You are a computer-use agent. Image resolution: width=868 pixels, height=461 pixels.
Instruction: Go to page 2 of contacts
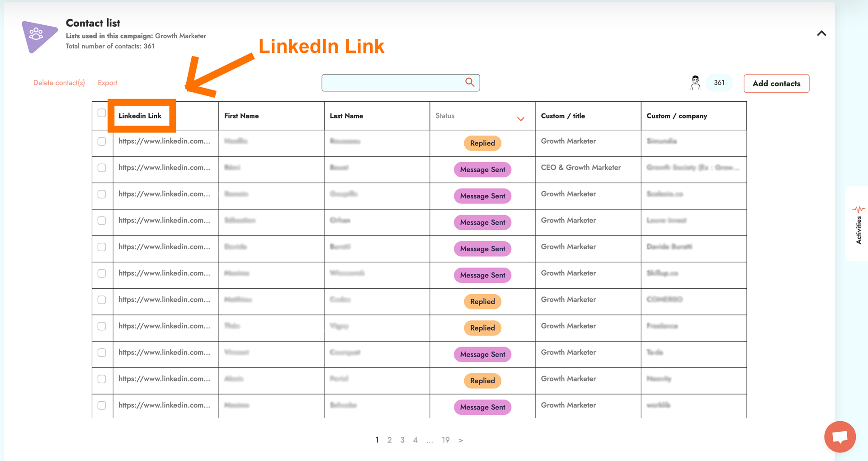[x=389, y=440]
